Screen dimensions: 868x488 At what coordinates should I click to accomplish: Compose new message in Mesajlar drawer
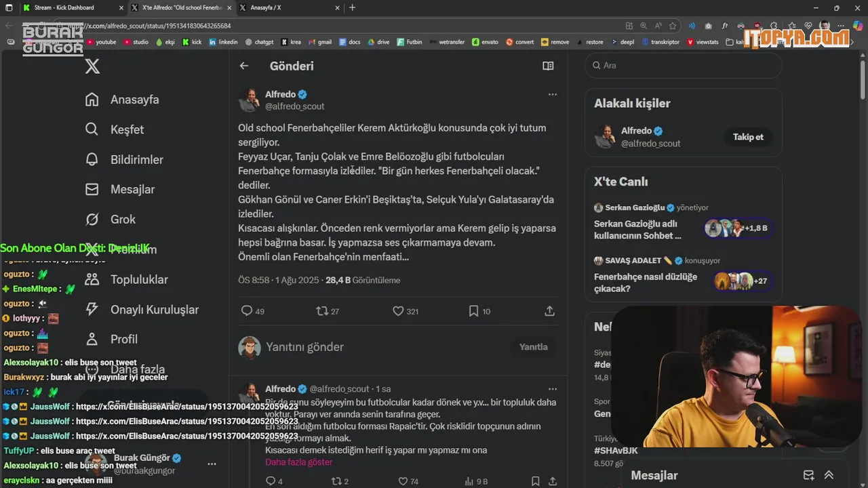click(808, 475)
